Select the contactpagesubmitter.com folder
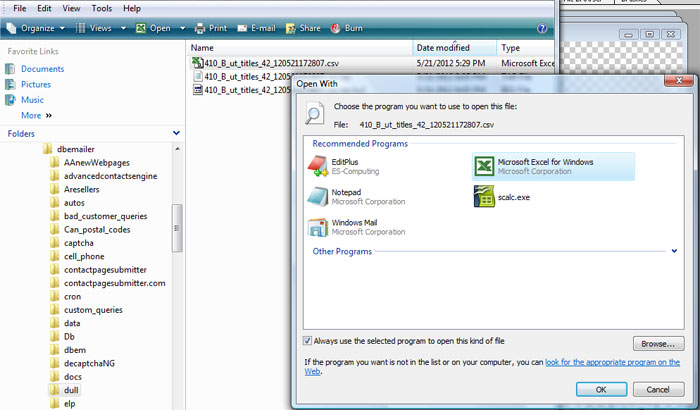The width and height of the screenshot is (700, 410). coord(108,283)
